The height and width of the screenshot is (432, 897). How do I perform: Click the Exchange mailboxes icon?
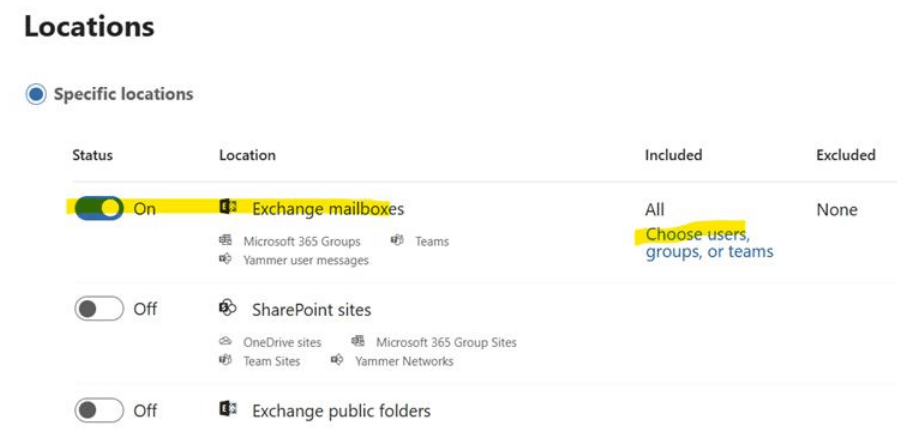[227, 208]
